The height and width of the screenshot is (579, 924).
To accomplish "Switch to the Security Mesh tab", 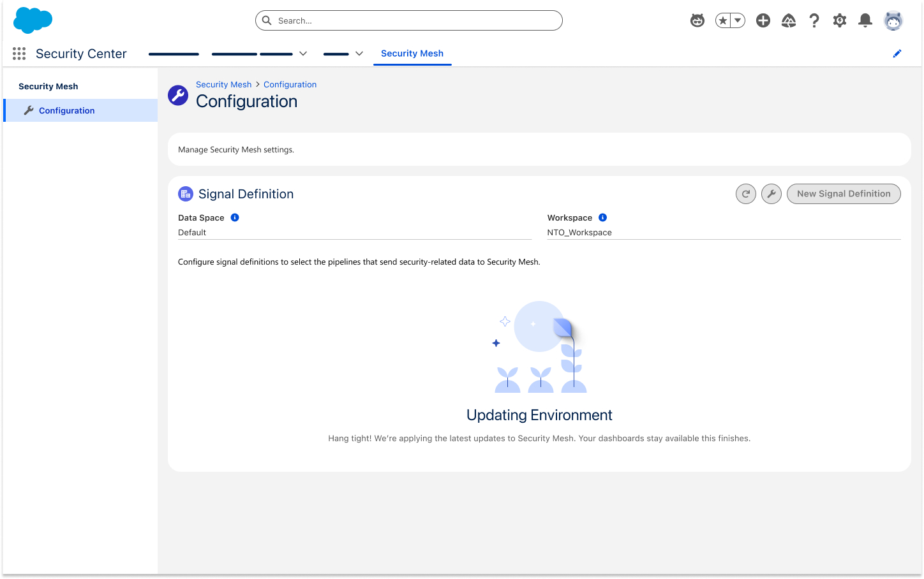I will click(412, 54).
